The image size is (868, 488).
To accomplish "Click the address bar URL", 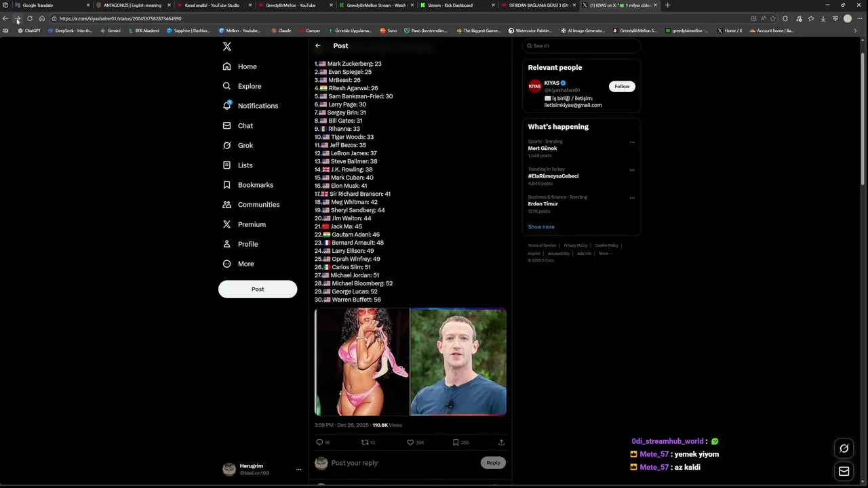I will (120, 18).
